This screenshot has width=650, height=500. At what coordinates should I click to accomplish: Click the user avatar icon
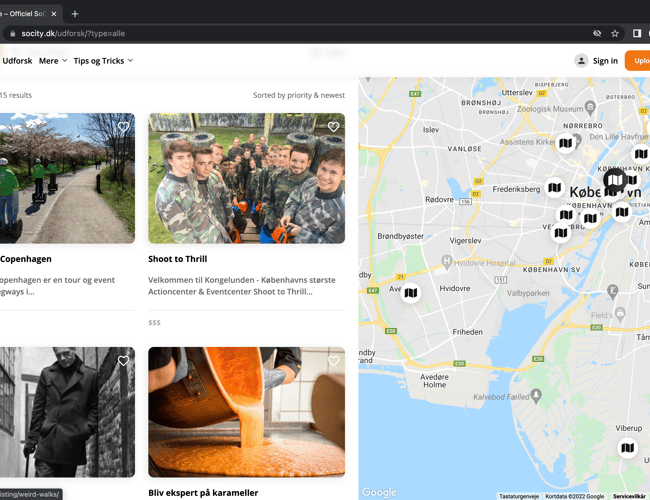[581, 61]
